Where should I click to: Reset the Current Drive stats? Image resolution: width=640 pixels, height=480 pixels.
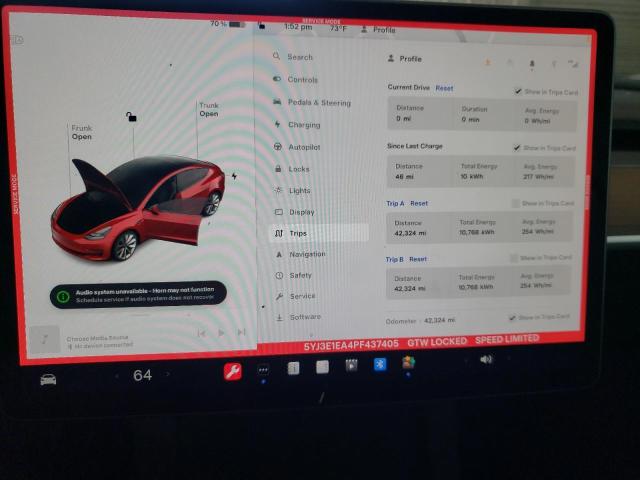pos(444,88)
